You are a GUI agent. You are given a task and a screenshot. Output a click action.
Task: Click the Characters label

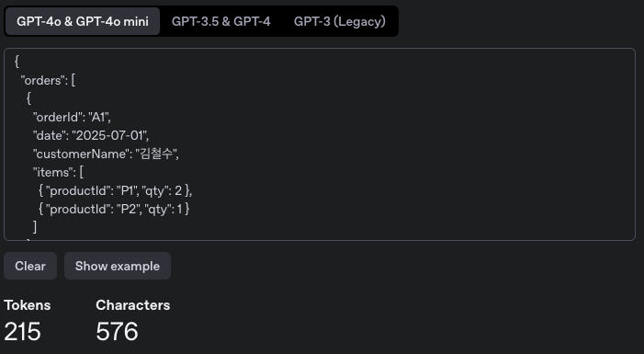point(133,305)
